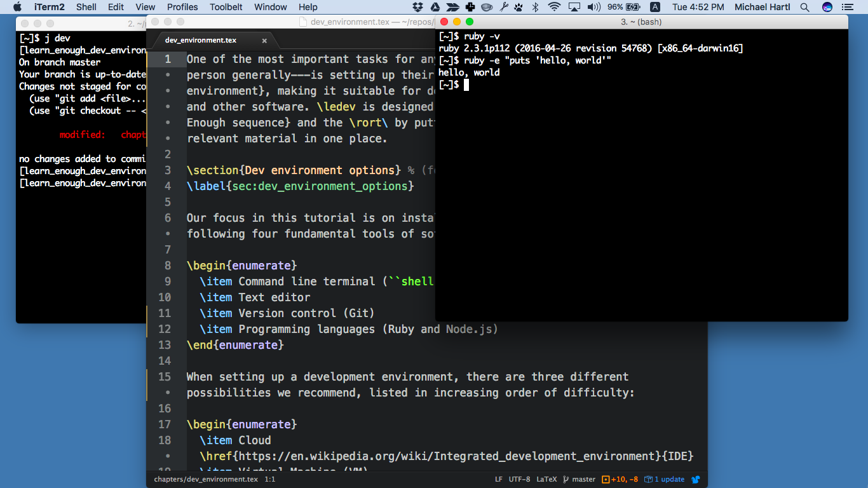This screenshot has width=868, height=488.
Task: Open the UTF-8 encoding selector
Action: (x=520, y=480)
